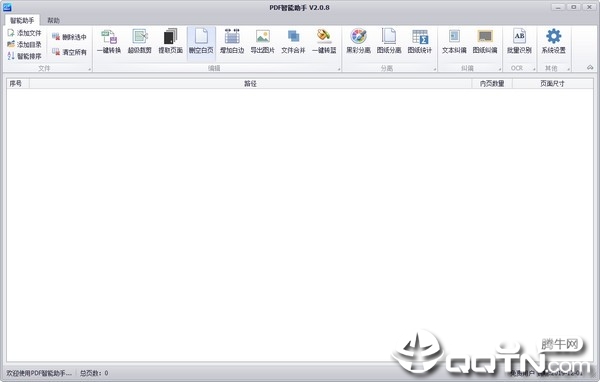Click the 页面尺寸 column header
The height and width of the screenshot is (382, 600).
click(553, 83)
